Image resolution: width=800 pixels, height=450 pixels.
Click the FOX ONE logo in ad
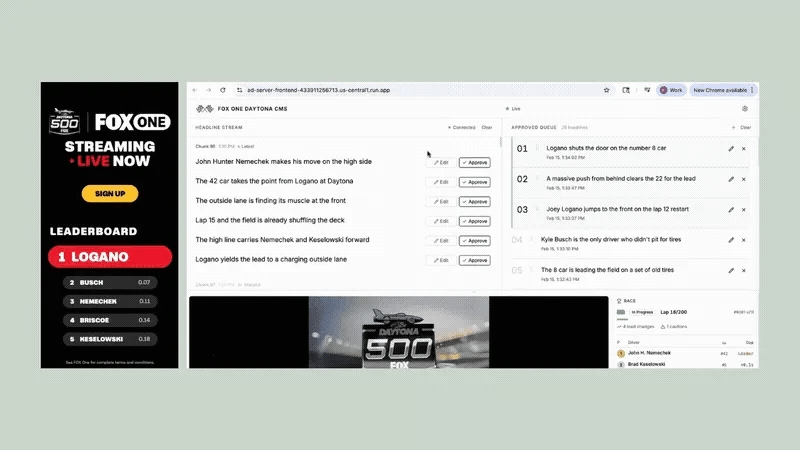[133, 122]
